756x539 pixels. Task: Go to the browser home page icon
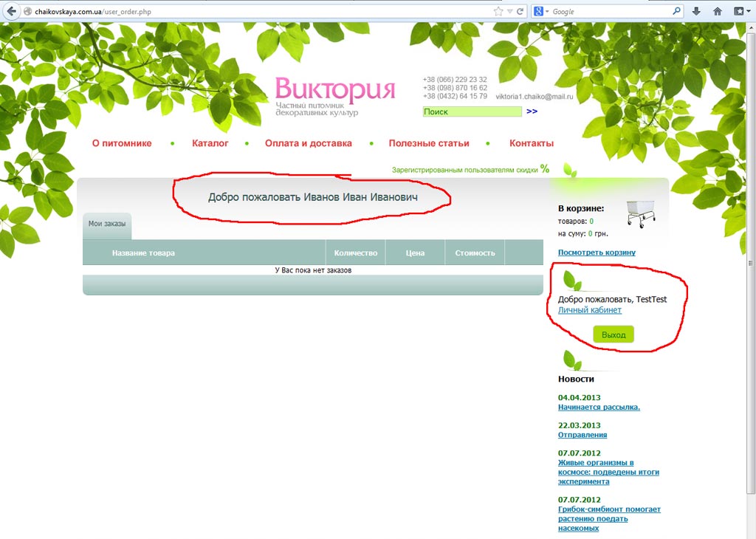(717, 11)
